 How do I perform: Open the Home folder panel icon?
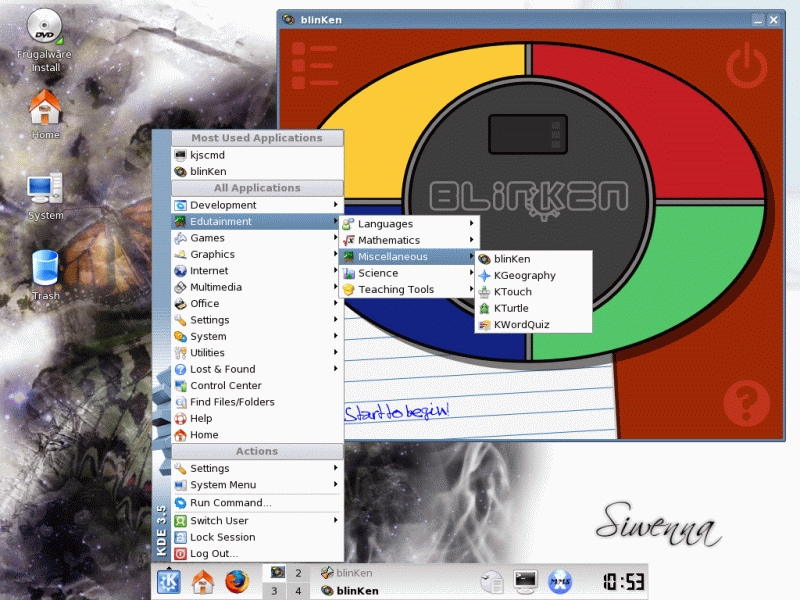203,581
